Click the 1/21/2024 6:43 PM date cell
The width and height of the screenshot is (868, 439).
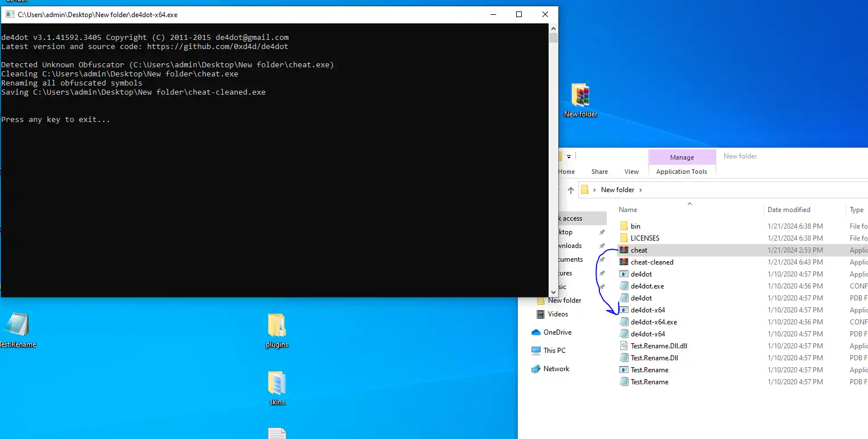click(x=795, y=262)
